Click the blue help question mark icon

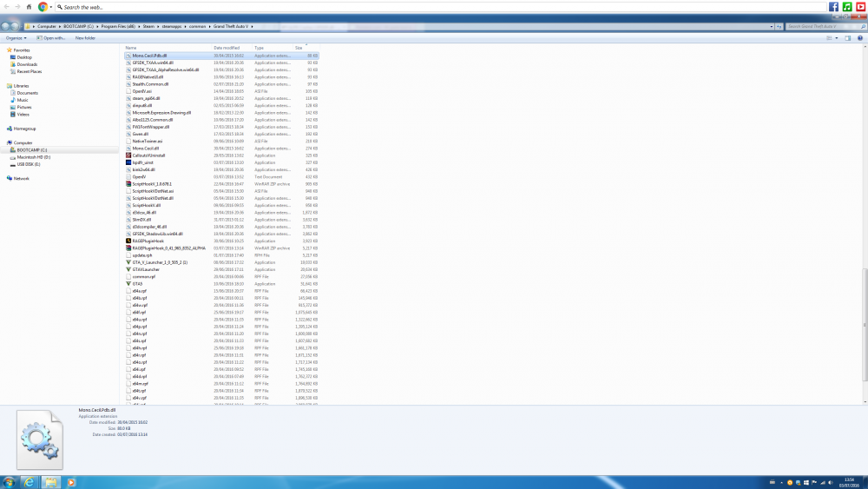(x=859, y=38)
